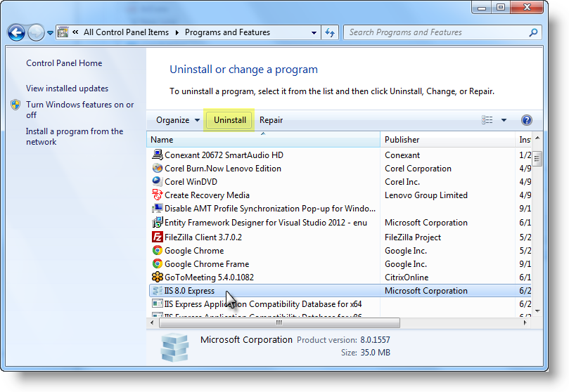Open Turn Windows features on or off

(80, 110)
